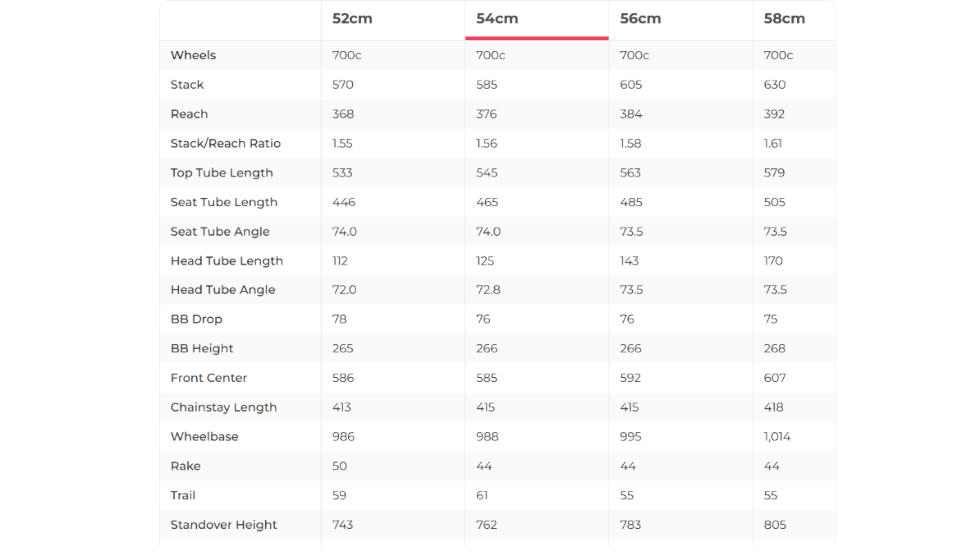The height and width of the screenshot is (552, 980).
Task: Switch to the 56cm size column
Action: click(x=640, y=19)
